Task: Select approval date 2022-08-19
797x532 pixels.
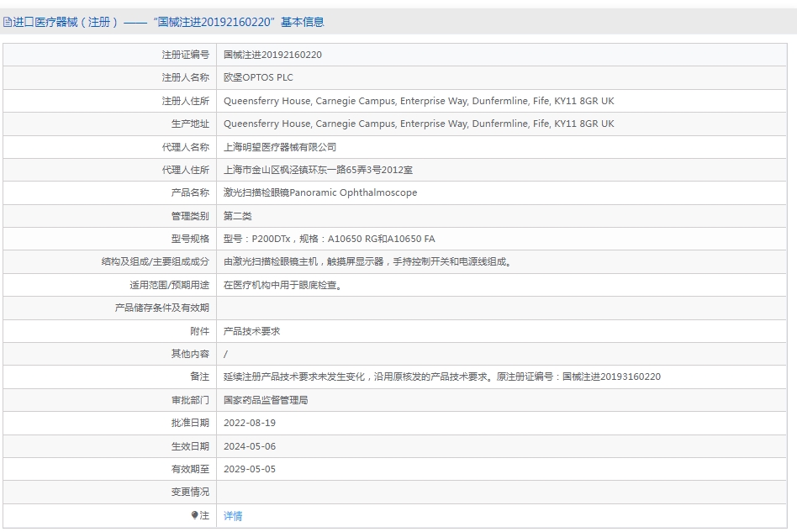Action: (x=250, y=423)
